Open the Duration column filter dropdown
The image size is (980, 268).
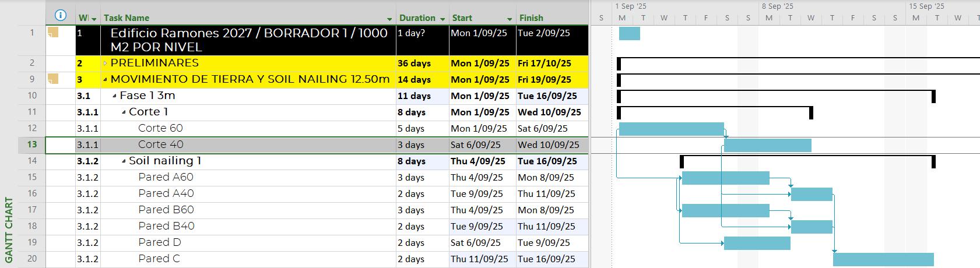[x=443, y=19]
